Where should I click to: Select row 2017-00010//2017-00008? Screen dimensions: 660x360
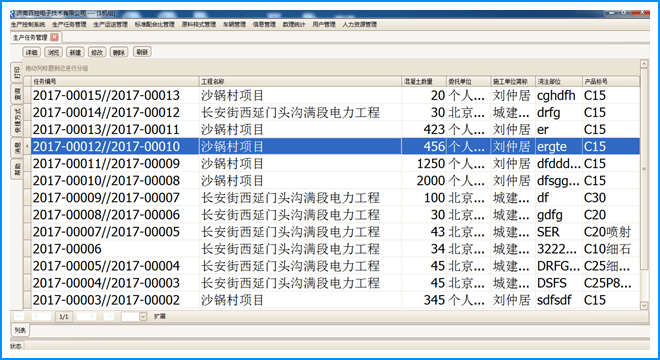(x=335, y=181)
